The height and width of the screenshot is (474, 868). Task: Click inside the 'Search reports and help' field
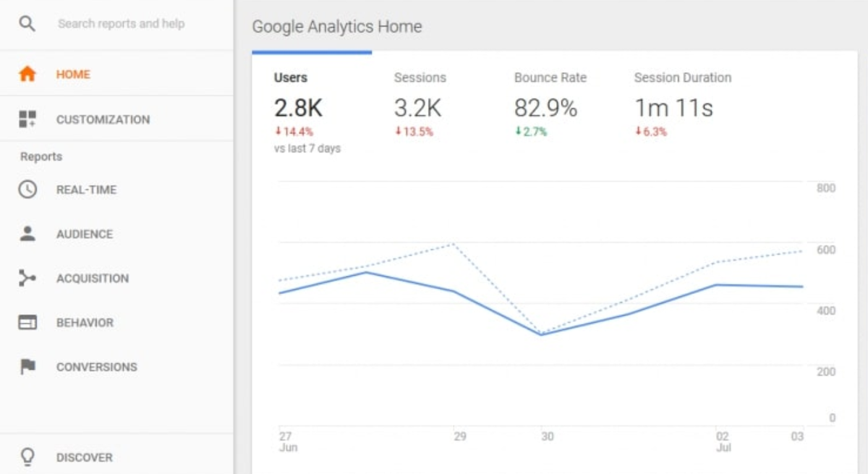(x=121, y=23)
